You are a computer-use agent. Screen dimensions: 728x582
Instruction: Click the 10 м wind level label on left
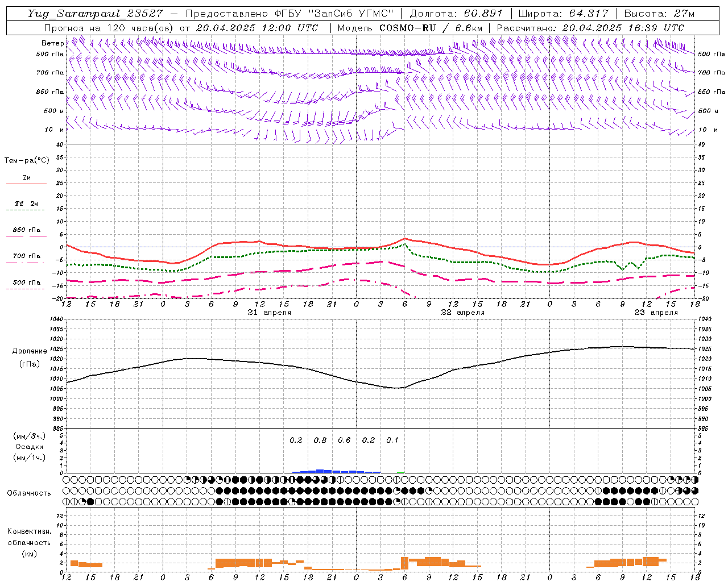[55, 130]
